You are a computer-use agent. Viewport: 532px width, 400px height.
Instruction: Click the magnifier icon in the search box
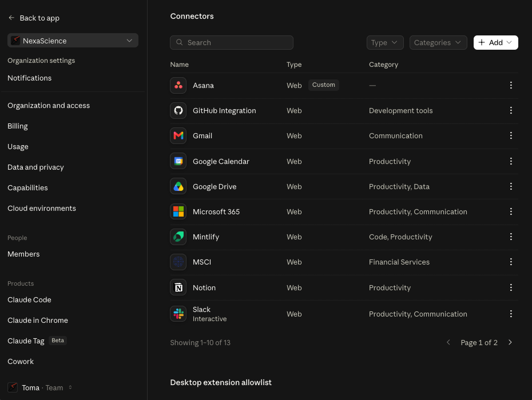179,42
